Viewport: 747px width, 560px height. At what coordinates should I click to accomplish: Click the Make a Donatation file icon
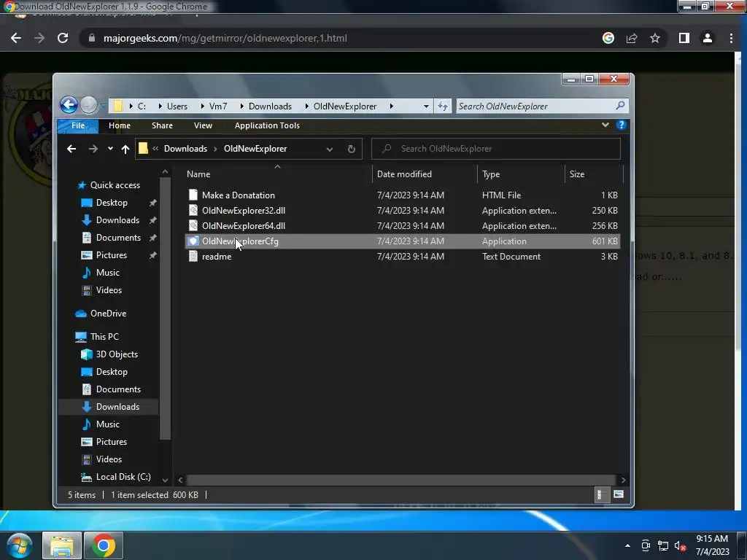tap(193, 195)
